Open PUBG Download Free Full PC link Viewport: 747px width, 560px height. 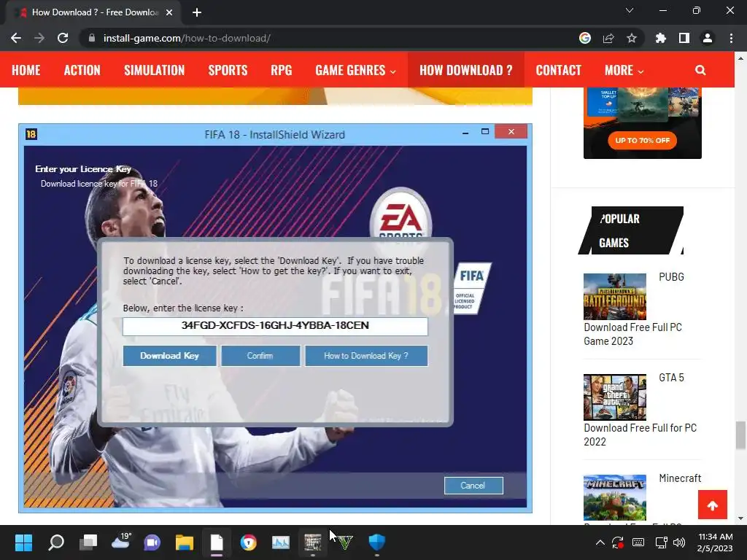632,334
